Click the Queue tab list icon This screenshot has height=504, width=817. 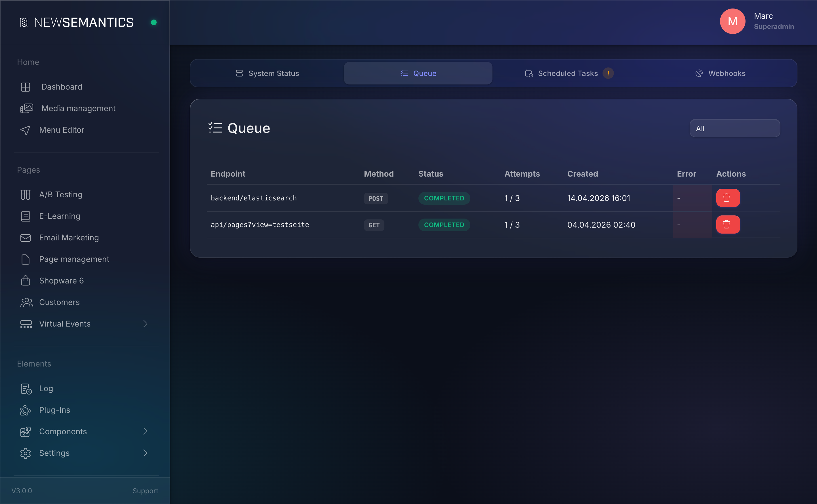pos(404,73)
